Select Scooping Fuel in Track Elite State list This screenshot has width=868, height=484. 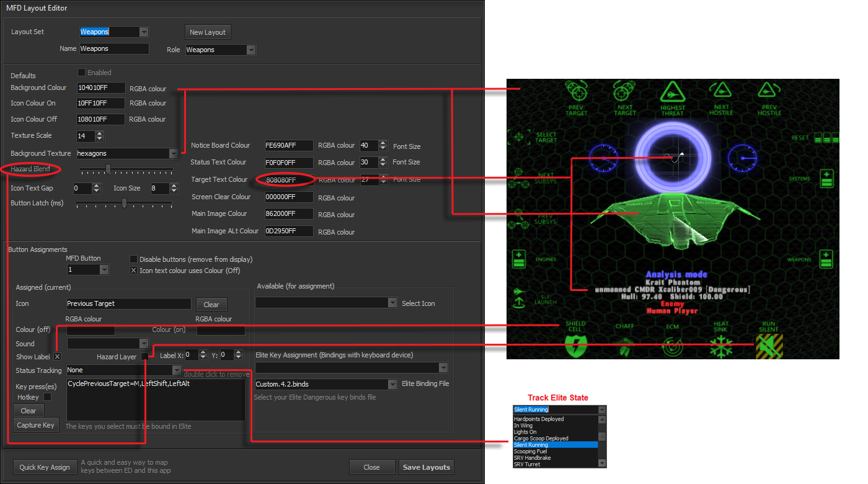point(531,452)
